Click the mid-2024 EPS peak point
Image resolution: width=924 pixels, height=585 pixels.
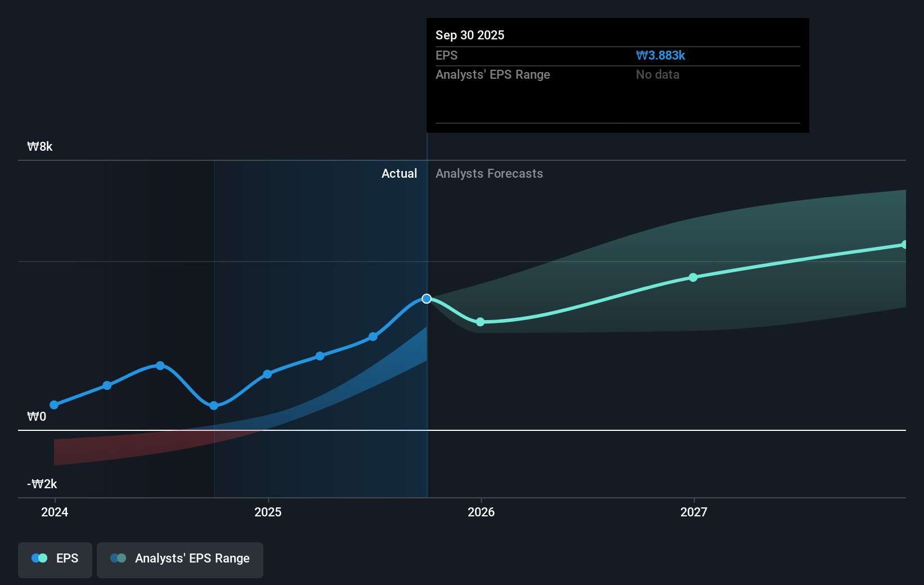[x=160, y=366]
